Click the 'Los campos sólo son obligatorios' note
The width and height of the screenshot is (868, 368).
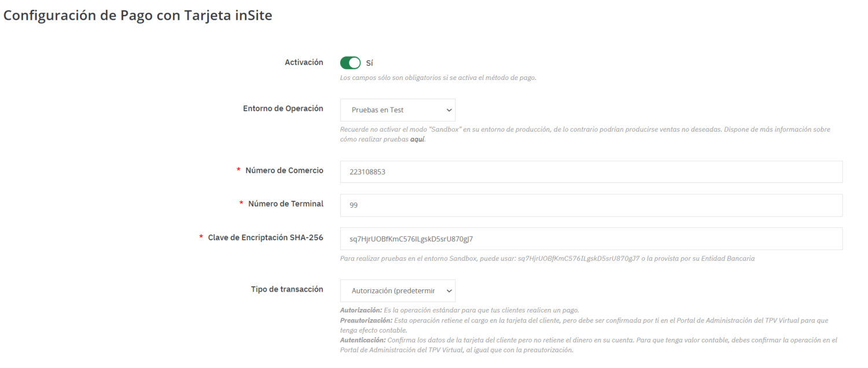coord(437,78)
